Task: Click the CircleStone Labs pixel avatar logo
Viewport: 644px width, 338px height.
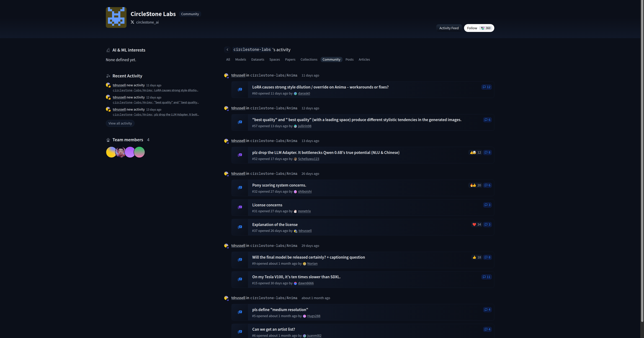Action: 116,17
